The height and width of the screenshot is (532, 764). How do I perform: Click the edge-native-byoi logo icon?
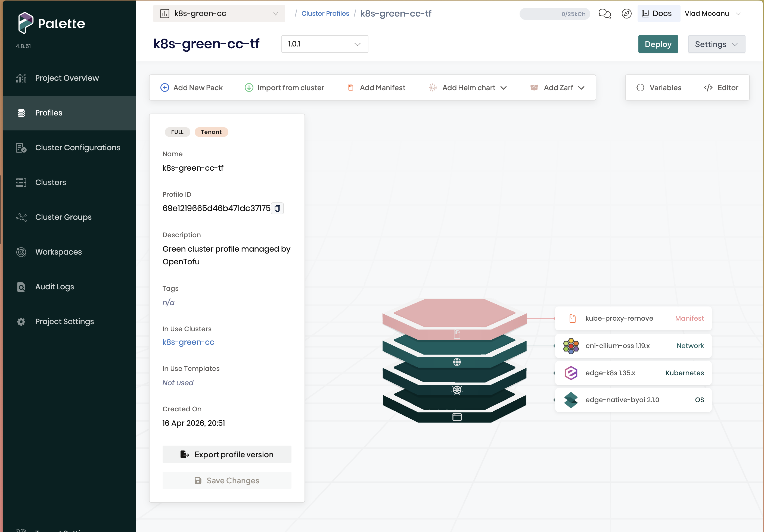(571, 400)
